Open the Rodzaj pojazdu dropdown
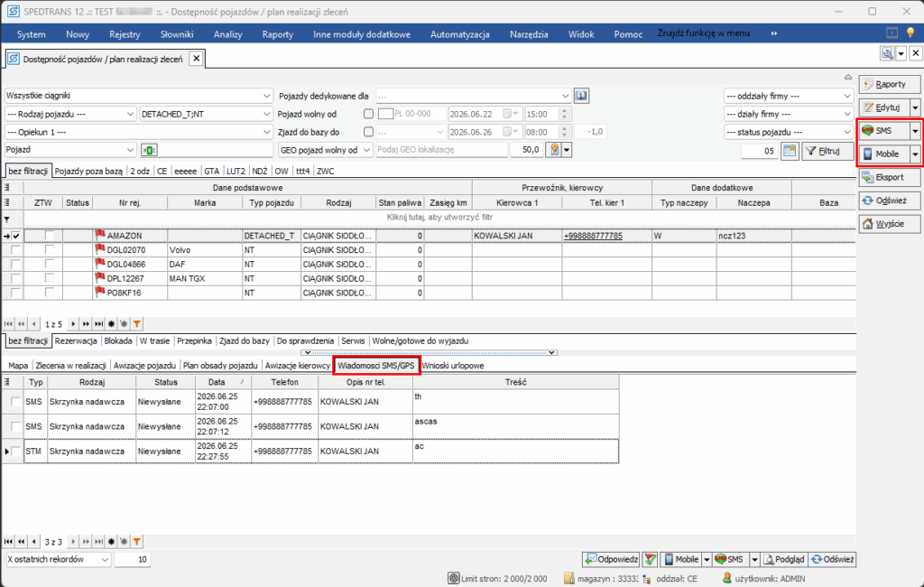The width and height of the screenshot is (924, 587). (130, 114)
